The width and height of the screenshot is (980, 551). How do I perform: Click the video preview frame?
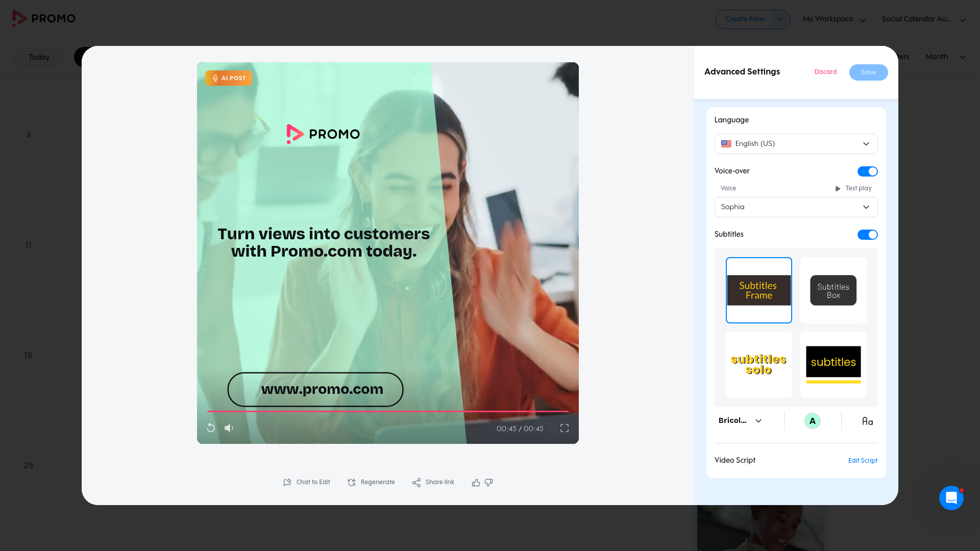388,253
